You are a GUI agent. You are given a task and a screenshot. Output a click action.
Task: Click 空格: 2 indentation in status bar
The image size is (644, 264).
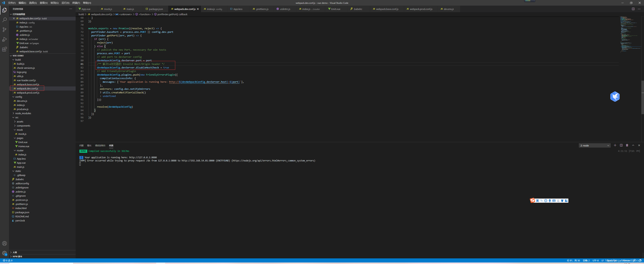(x=586, y=260)
